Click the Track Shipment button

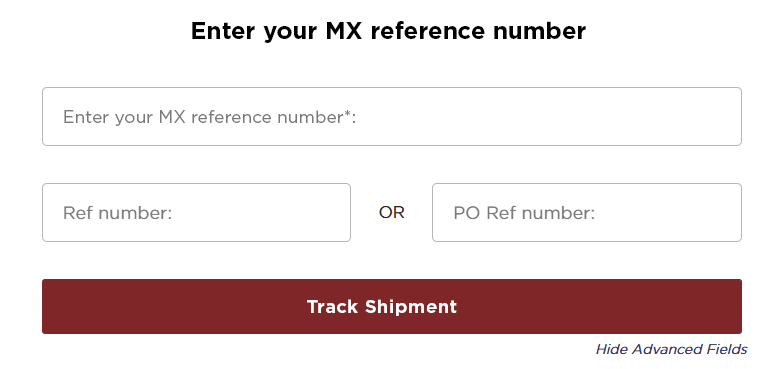[x=391, y=307]
